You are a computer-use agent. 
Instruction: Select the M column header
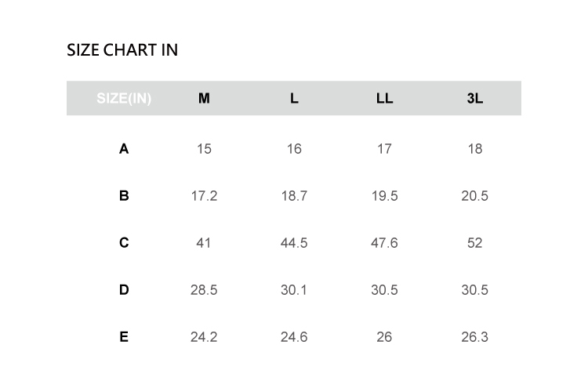tap(204, 99)
